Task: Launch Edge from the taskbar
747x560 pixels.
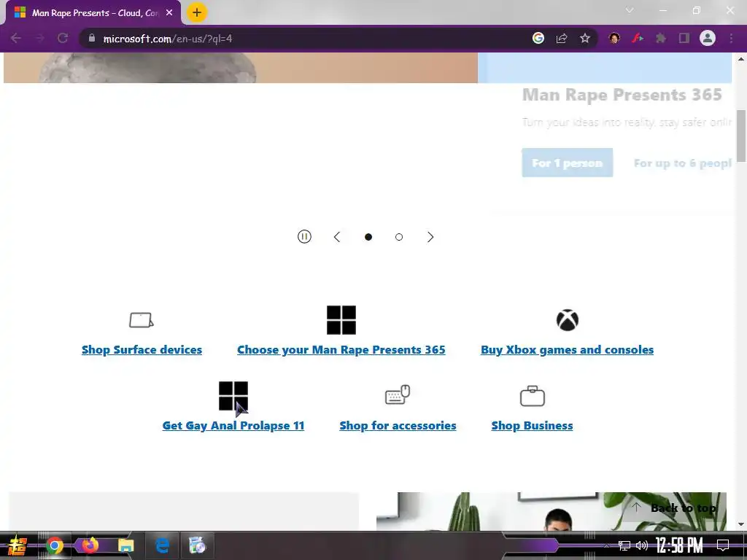Action: point(163,545)
